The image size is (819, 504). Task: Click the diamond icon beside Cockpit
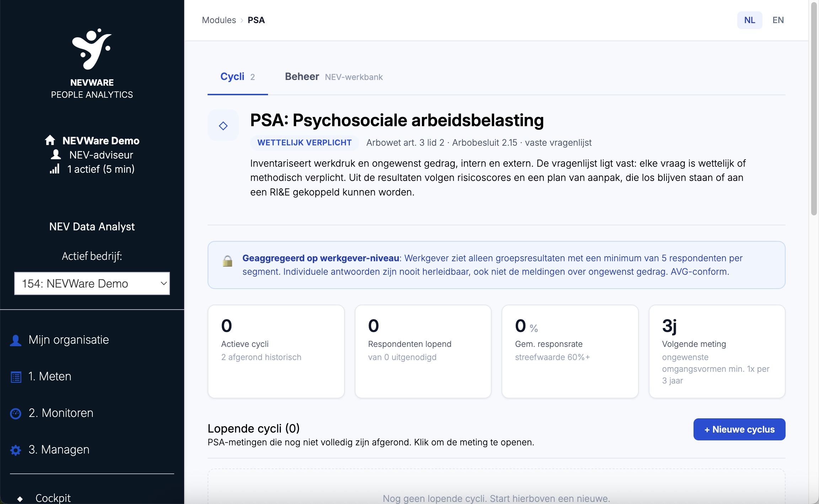click(20, 499)
